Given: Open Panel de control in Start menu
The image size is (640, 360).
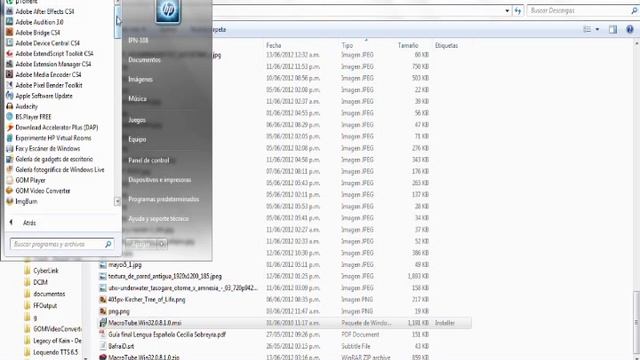Looking at the screenshot, I should pos(149,160).
